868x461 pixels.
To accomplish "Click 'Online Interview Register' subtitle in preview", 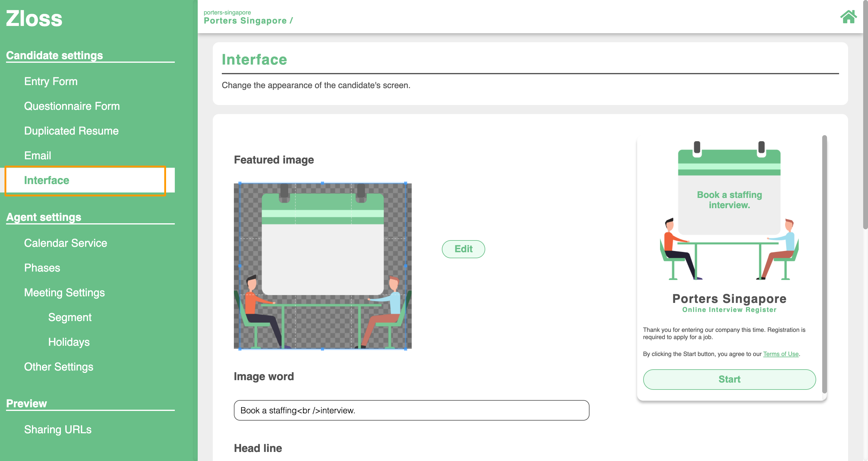I will 729,310.
